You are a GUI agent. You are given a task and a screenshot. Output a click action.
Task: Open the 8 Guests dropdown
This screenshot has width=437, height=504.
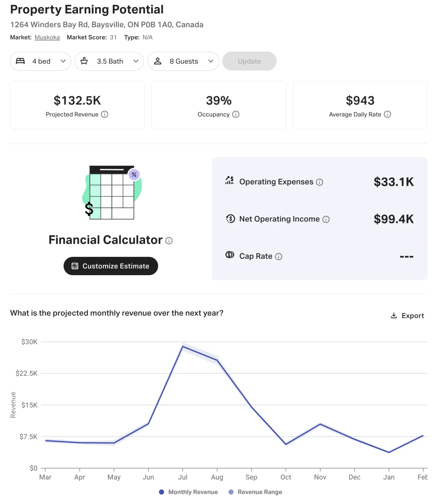[183, 61]
